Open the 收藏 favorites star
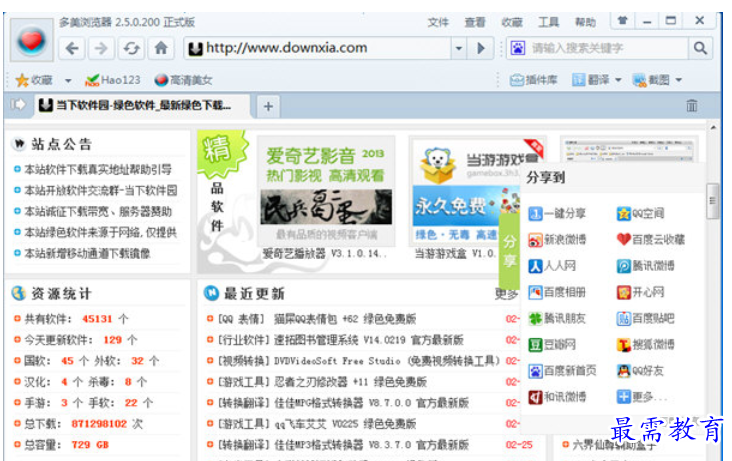Viewport: 732px width, 461px height. 34,80
